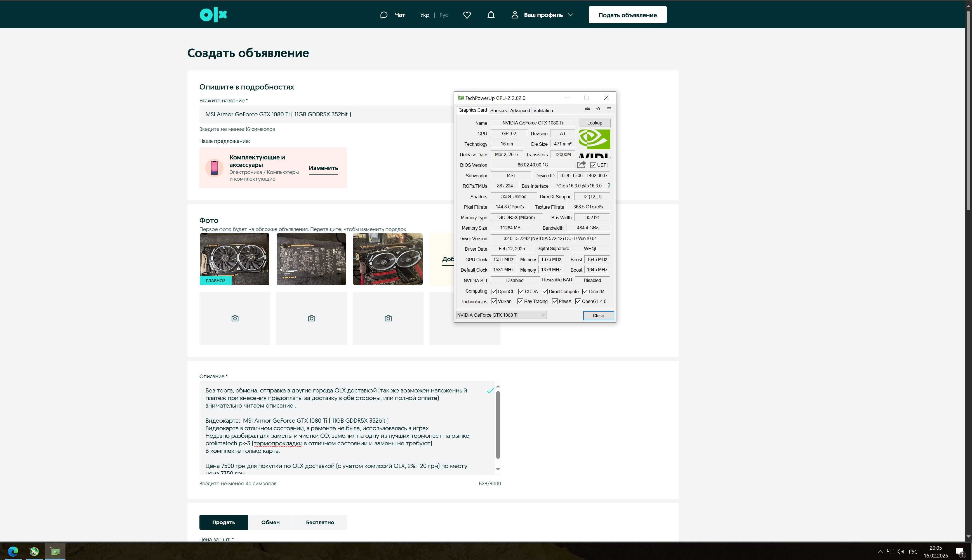Select the Бесплатно option

click(x=320, y=522)
